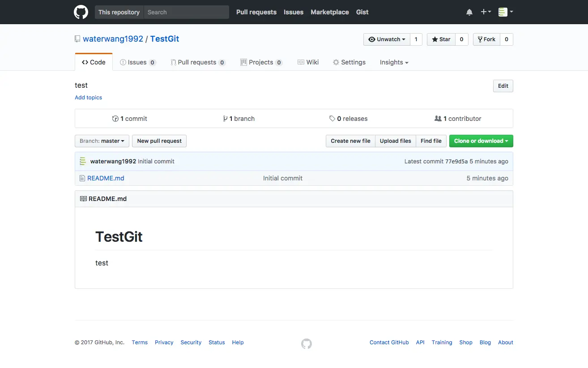Click waterwang1992 author name in commit row
The height and width of the screenshot is (368, 588).
[x=113, y=161]
